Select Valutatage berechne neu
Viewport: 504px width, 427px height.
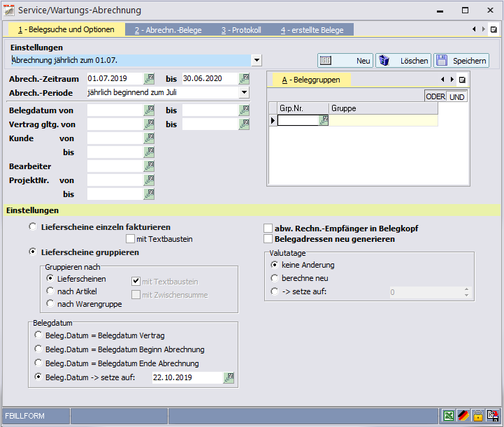[274, 278]
